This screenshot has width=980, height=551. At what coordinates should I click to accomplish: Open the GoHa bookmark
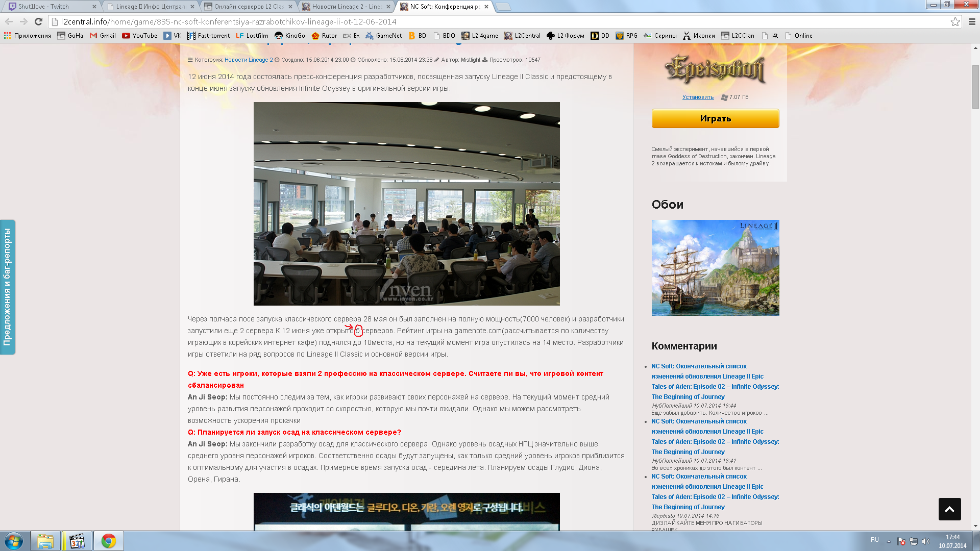(70, 36)
